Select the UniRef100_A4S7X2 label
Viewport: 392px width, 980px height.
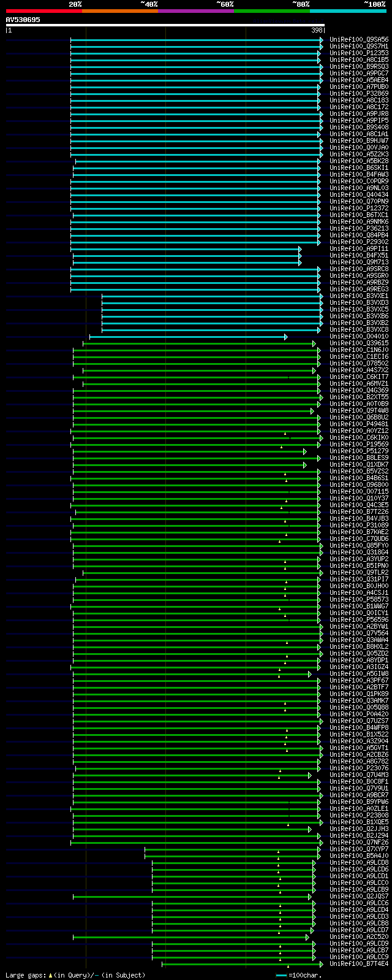click(x=359, y=370)
